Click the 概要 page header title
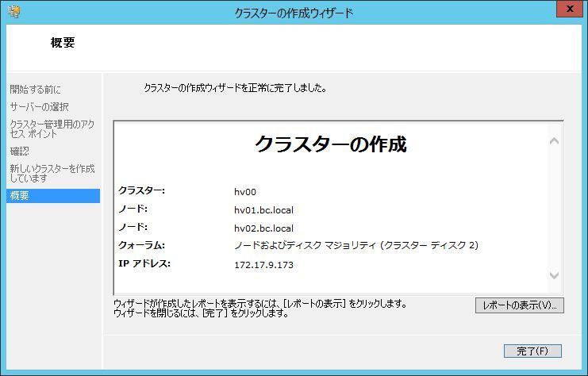588x376 pixels. 63,42
